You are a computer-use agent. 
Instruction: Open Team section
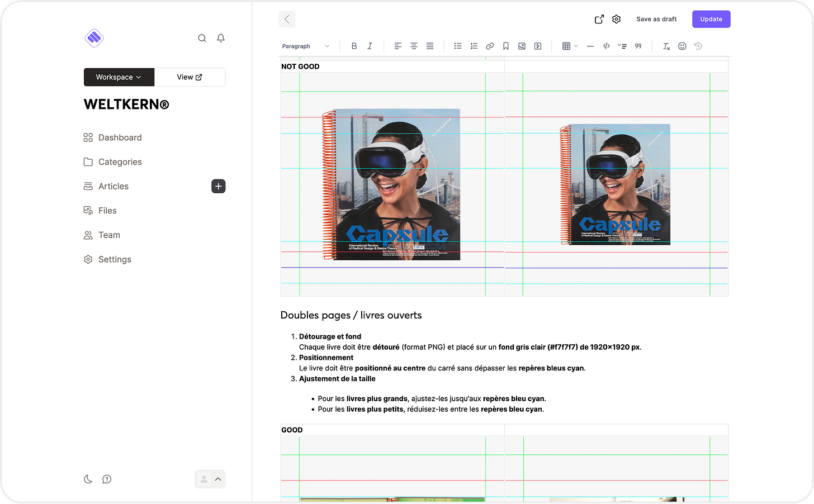102,235
